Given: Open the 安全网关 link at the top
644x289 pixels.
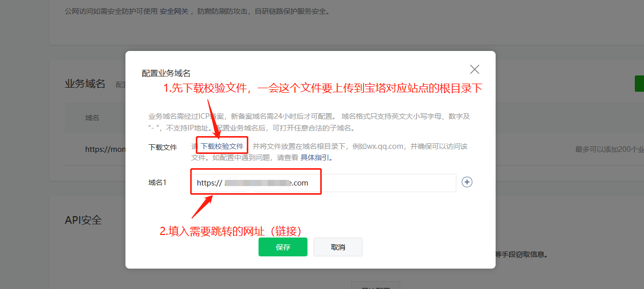Looking at the screenshot, I should pyautogui.click(x=174, y=11).
